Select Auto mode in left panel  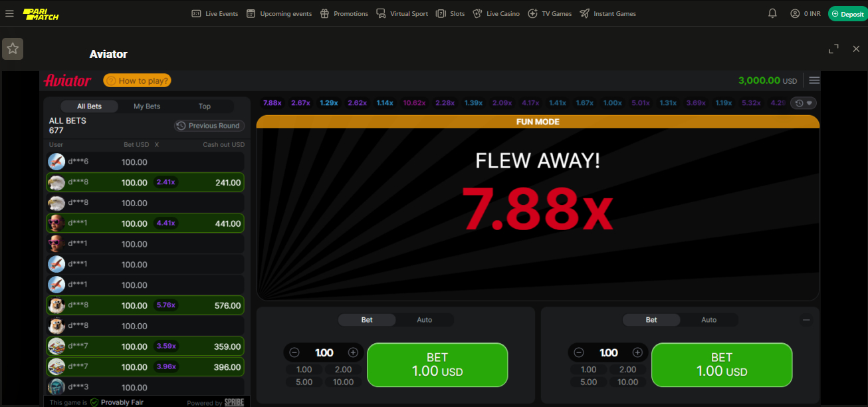click(425, 320)
